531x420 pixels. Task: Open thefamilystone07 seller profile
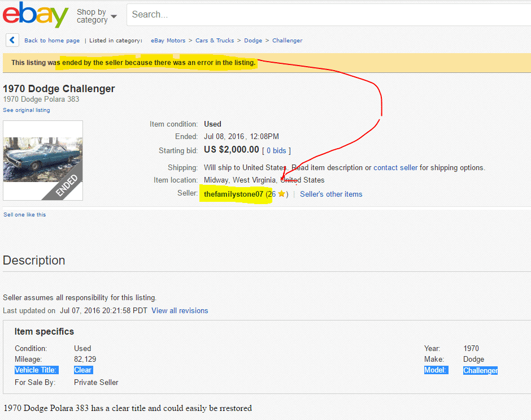[233, 194]
